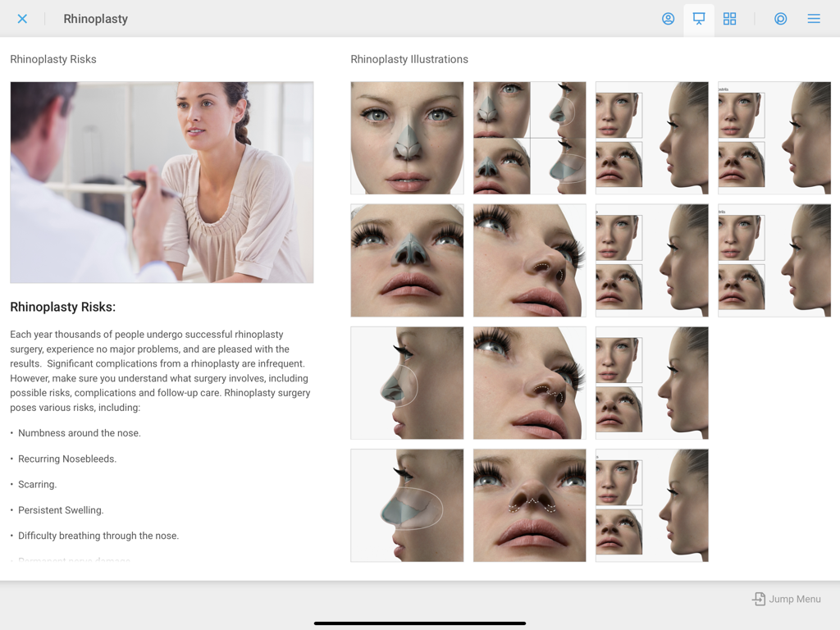The width and height of the screenshot is (840, 630).
Task: Click the X close icon top left
Action: click(x=22, y=18)
